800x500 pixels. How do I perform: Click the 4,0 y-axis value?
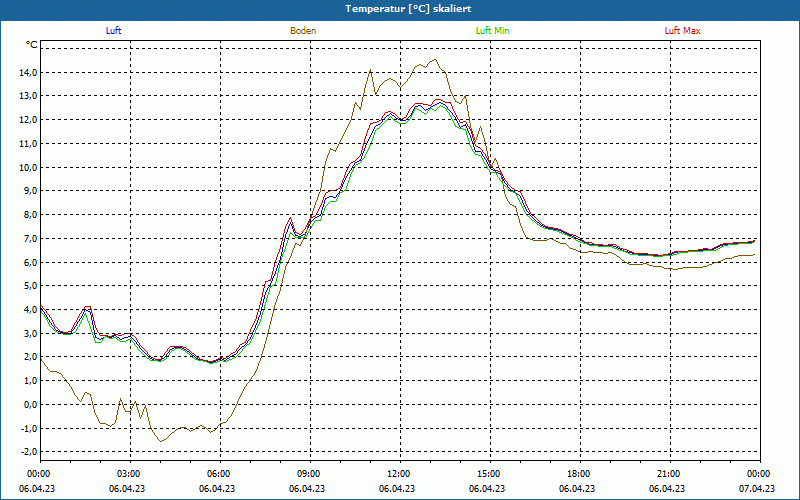30,310
